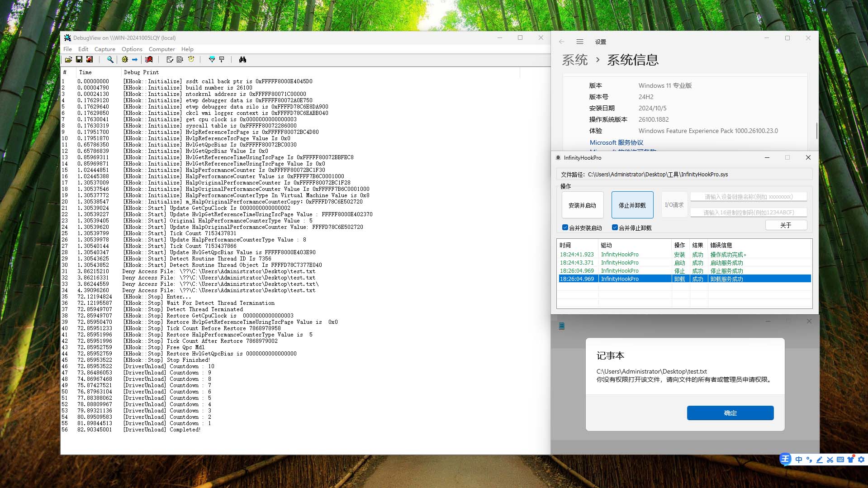Open the soft keyboard icon on the IME toolbar
Viewport: 868px width, 488px height.
840,460
